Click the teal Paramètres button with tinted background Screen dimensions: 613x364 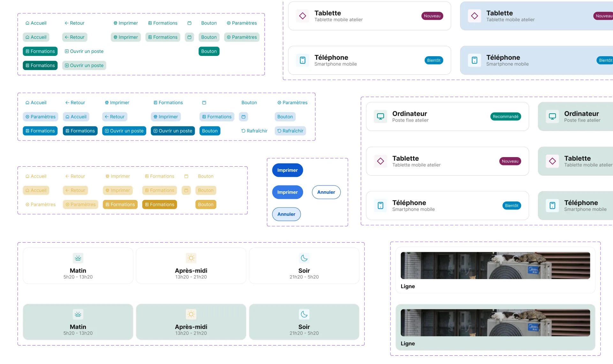[242, 37]
